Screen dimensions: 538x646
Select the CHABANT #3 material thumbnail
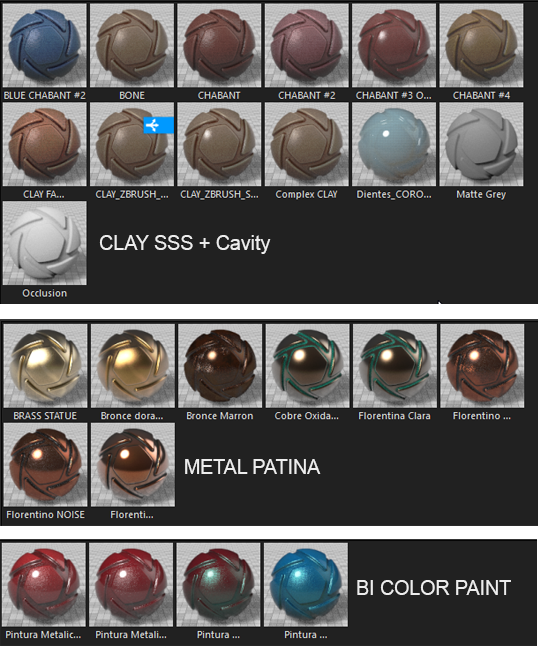[x=394, y=45]
